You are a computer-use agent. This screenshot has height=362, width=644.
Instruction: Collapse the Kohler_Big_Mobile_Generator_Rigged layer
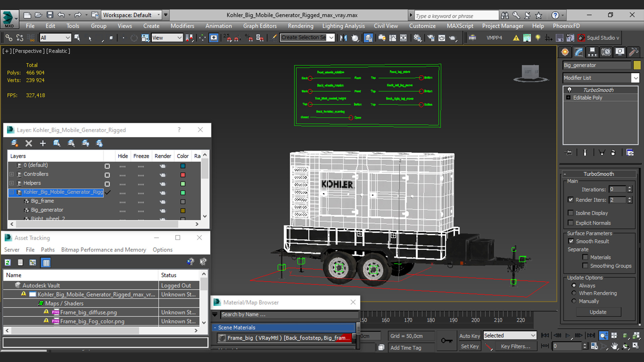pyautogui.click(x=12, y=192)
